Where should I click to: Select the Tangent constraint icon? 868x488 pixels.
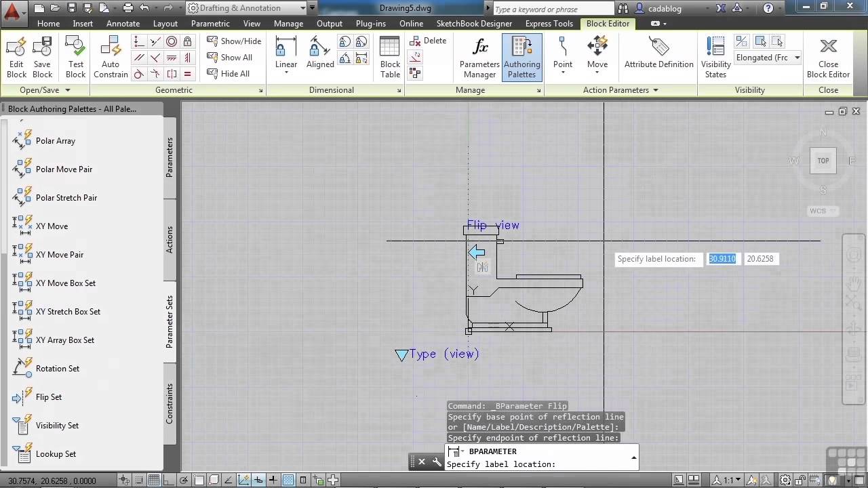pyautogui.click(x=139, y=74)
